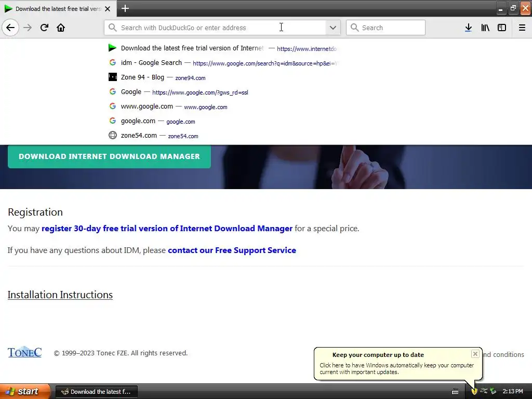Click the keyboard tray icon
This screenshot has height=399, width=532.
click(x=455, y=392)
